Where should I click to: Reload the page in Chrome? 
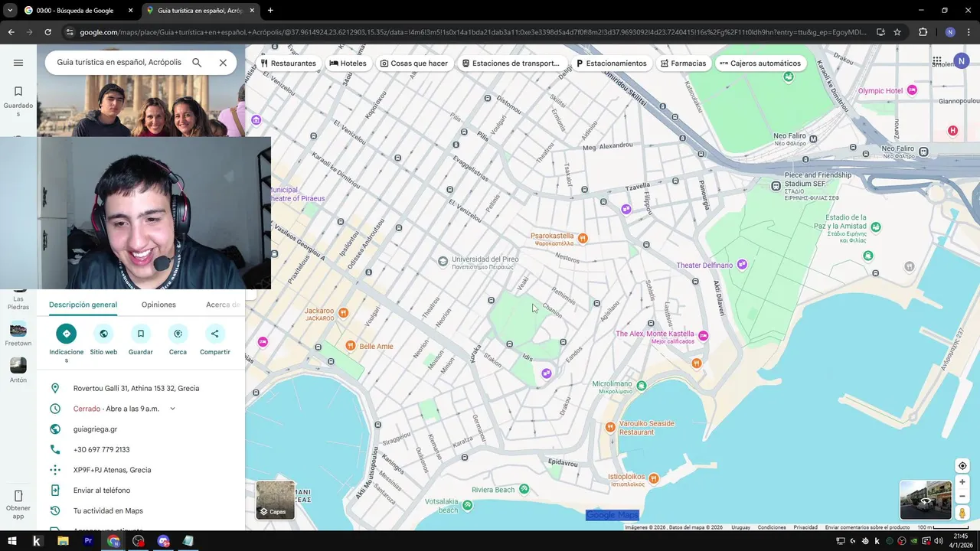(47, 32)
